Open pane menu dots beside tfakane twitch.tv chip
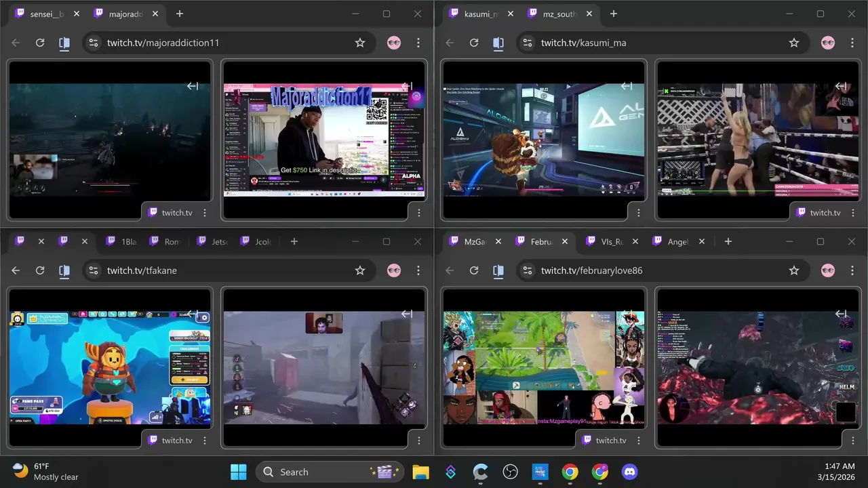The height and width of the screenshot is (488, 868). [205, 441]
